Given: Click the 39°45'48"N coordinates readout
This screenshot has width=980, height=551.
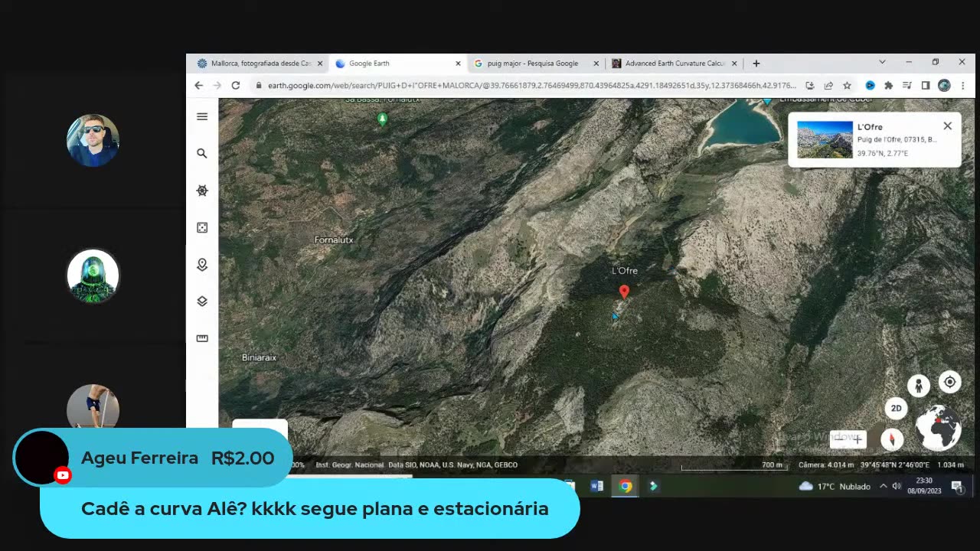Looking at the screenshot, I should 894,465.
